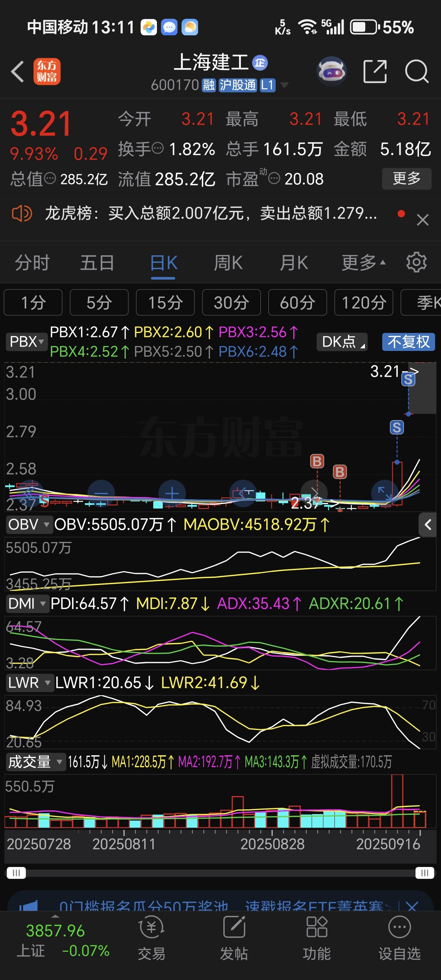
Task: Tap the info icon next to 总值
Action: tap(50, 178)
